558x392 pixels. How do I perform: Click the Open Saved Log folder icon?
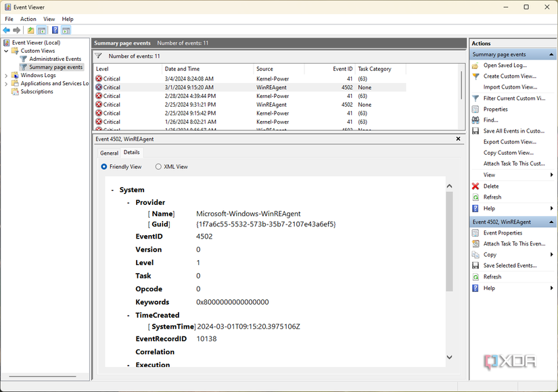475,66
